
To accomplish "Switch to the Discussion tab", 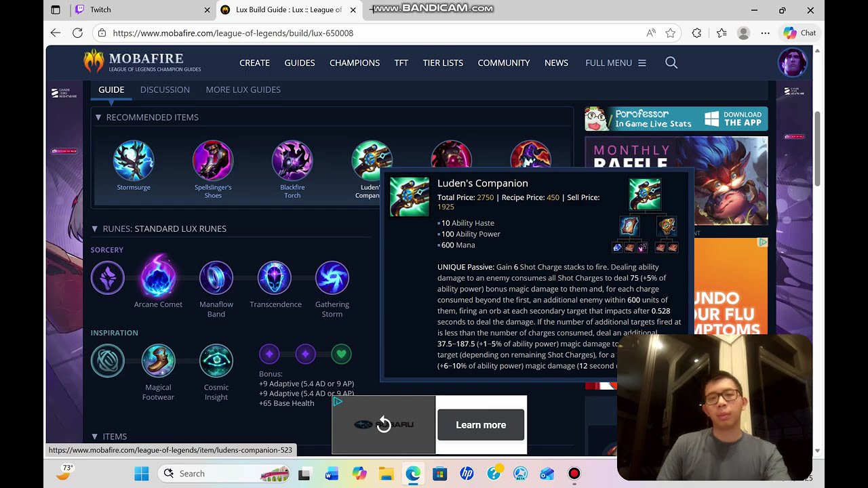I will click(165, 89).
